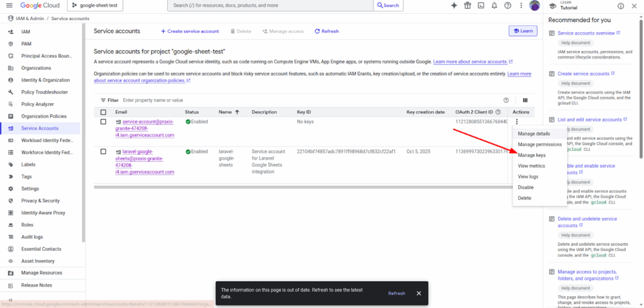Select View logs in the actions menu
The width and height of the screenshot is (644, 308).
tap(528, 177)
